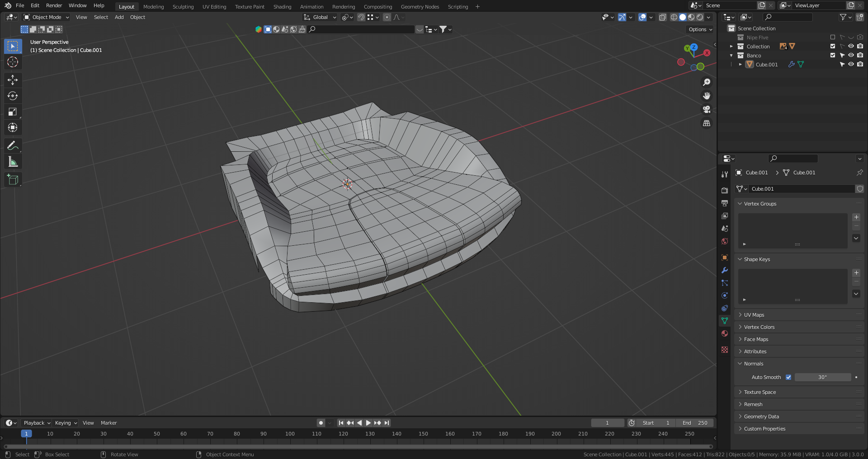The image size is (868, 459).
Task: Uncheck the Banco collection checkbox
Action: tap(833, 55)
